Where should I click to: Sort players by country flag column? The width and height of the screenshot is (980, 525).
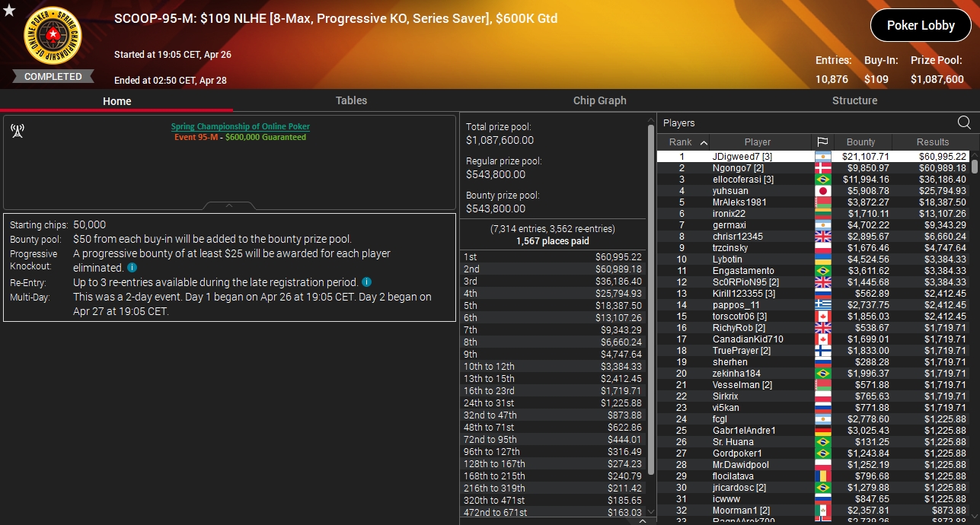pyautogui.click(x=822, y=142)
